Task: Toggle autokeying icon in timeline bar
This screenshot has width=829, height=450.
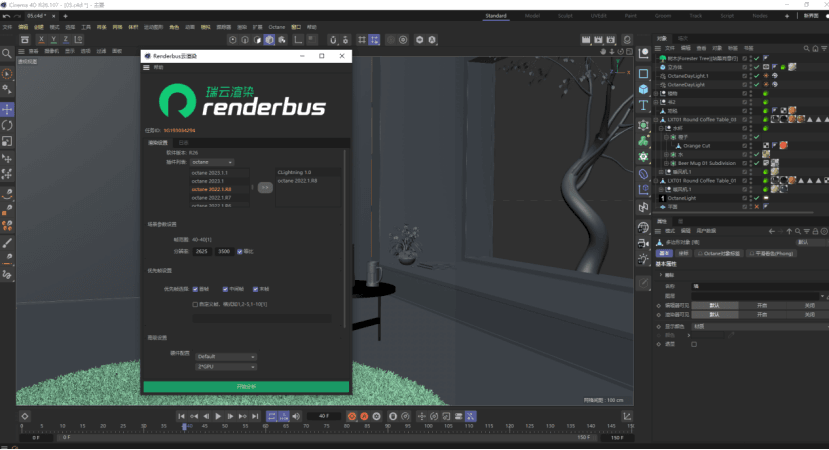Action: (364, 417)
